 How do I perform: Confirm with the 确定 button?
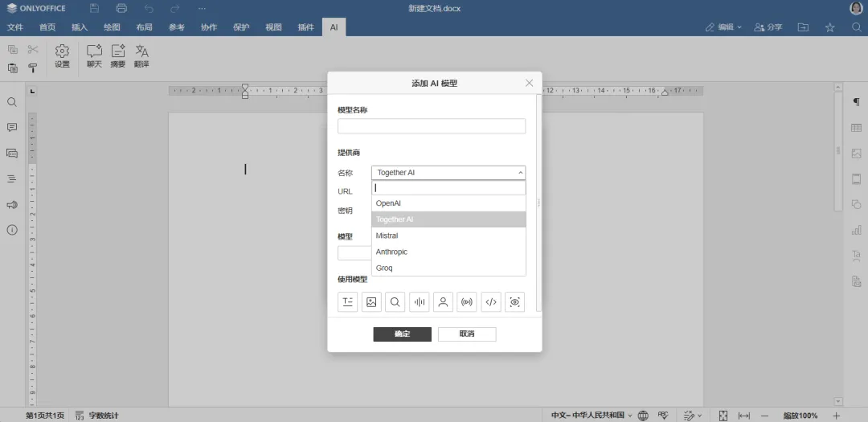[x=403, y=334]
